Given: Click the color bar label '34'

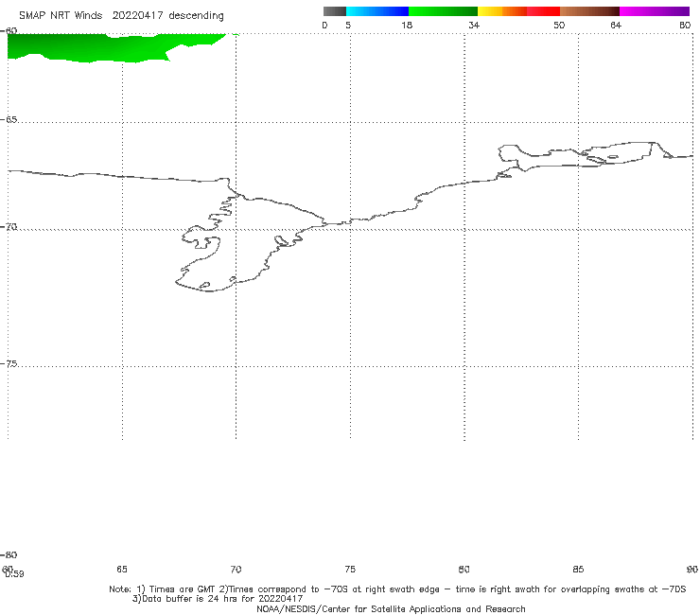Looking at the screenshot, I should point(474,25).
